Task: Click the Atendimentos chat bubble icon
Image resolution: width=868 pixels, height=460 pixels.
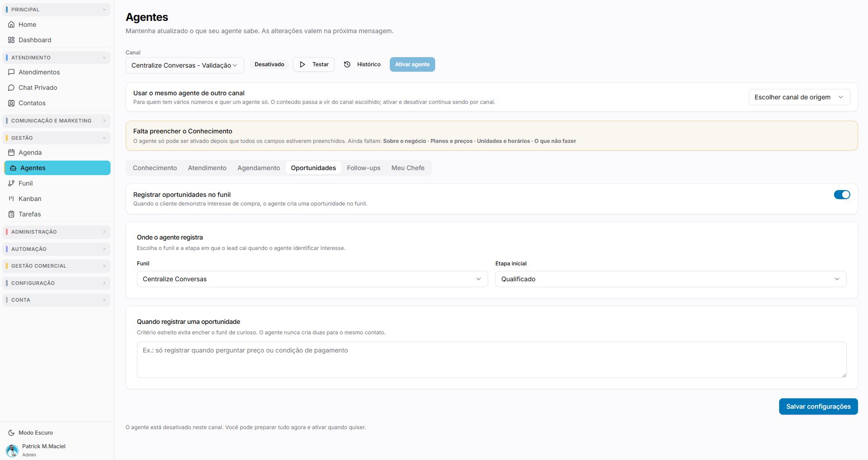Action: click(11, 72)
